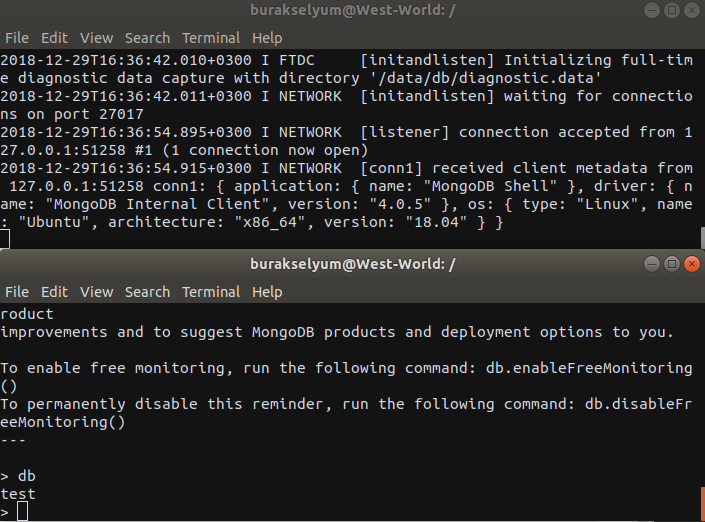Open Edit menu in top terminal
Screen dimensions: 705x522
pyautogui.click(x=54, y=38)
